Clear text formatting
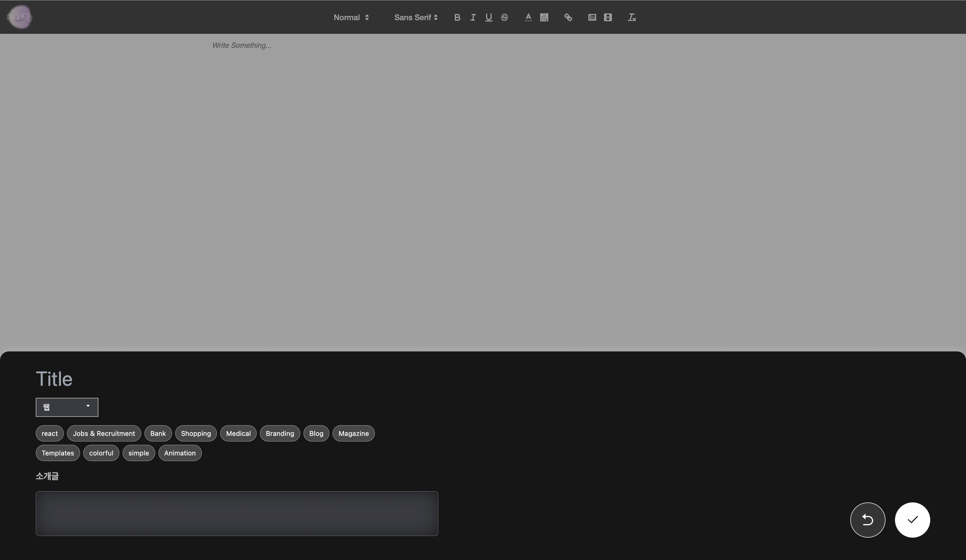 click(x=632, y=17)
